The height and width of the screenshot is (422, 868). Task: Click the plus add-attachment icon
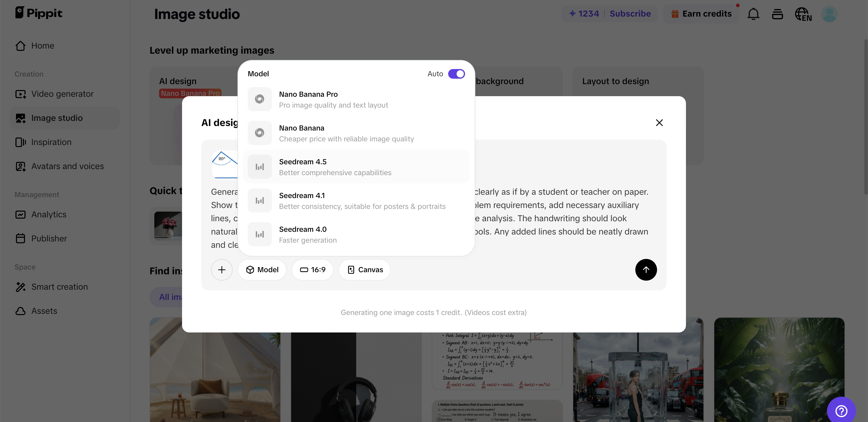(222, 270)
